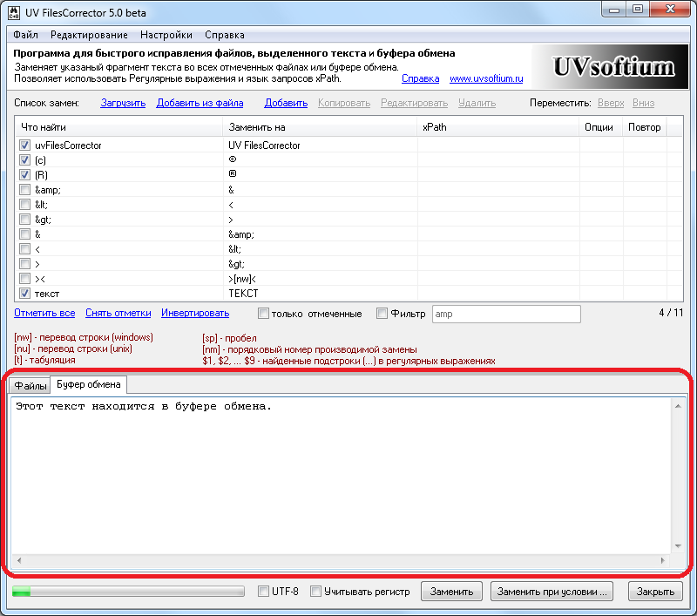Toggle the 'только отмеченные' checkbox
Viewport: 697px width, 616px height.
(x=263, y=314)
